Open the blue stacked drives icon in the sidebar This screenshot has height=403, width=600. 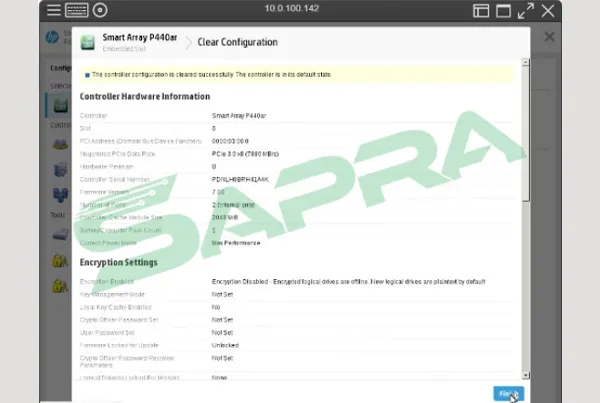click(60, 194)
